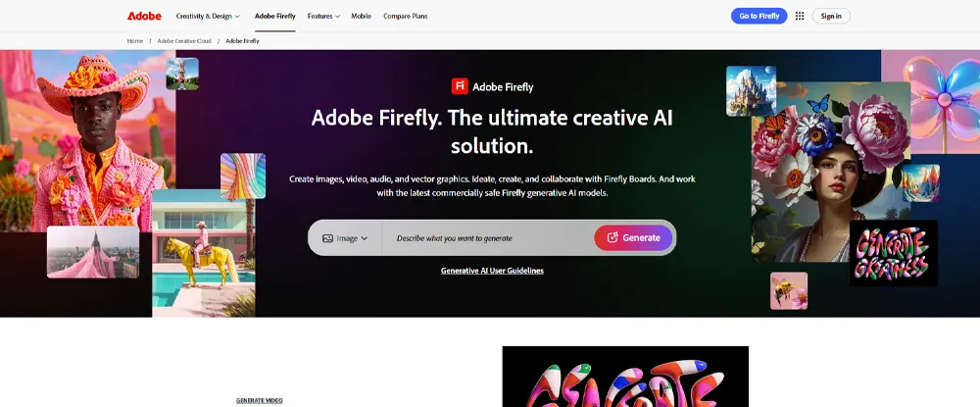The image size is (980, 407).
Task: Click the image icon in prompt bar
Action: pyautogui.click(x=327, y=238)
